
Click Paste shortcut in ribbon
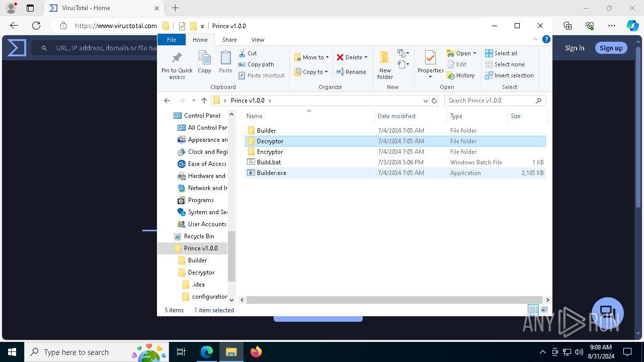262,75
